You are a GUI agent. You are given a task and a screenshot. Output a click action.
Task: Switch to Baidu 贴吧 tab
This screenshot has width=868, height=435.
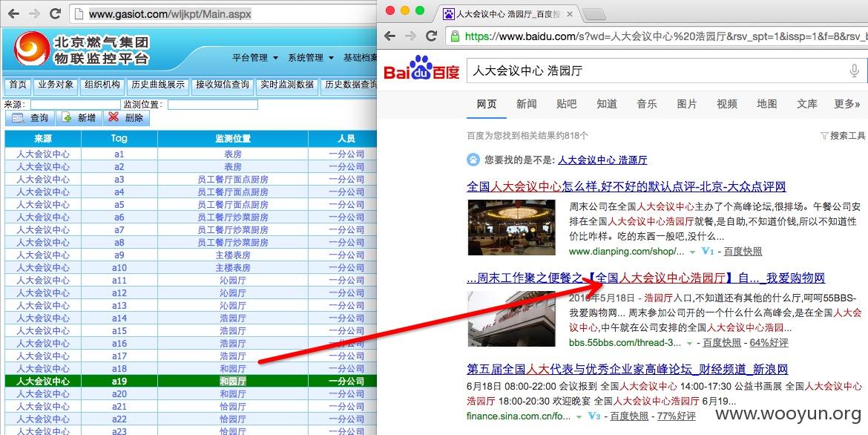(566, 104)
